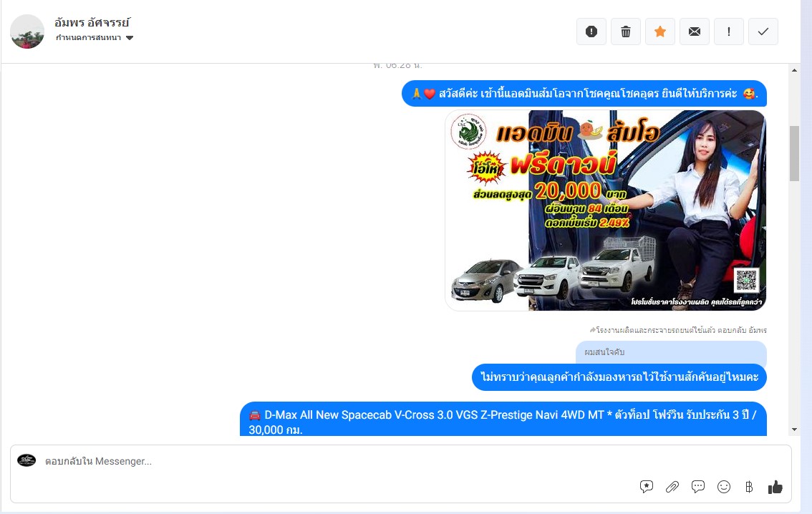The image size is (812, 514).
Task: Click the กำหนดการสนทนา label
Action: click(x=89, y=38)
